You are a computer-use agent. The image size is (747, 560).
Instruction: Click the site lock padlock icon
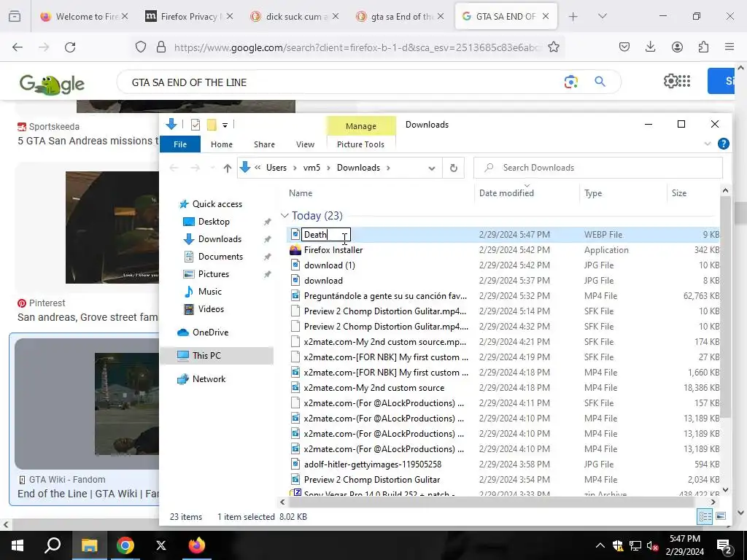[x=161, y=47]
